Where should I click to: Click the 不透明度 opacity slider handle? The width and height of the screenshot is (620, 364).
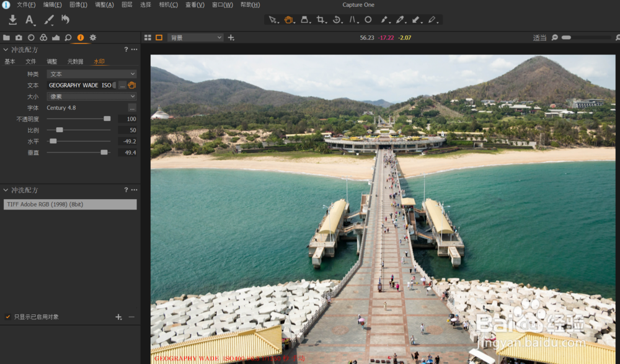(x=107, y=118)
